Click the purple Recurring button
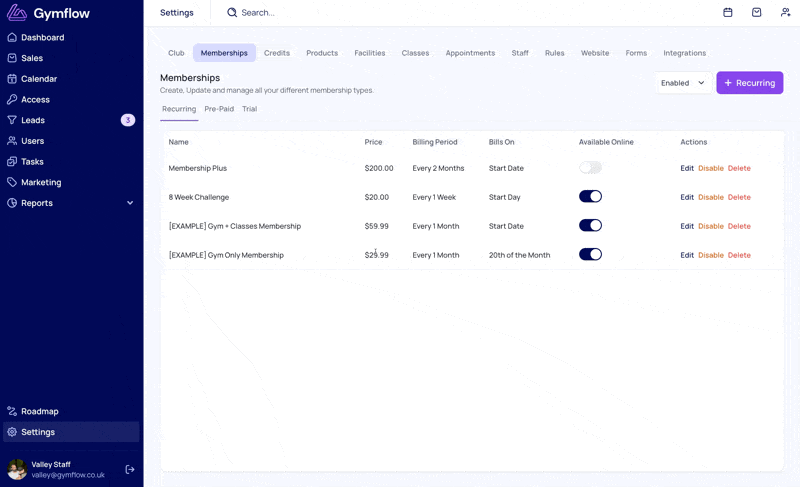The height and width of the screenshot is (487, 800). [x=749, y=83]
